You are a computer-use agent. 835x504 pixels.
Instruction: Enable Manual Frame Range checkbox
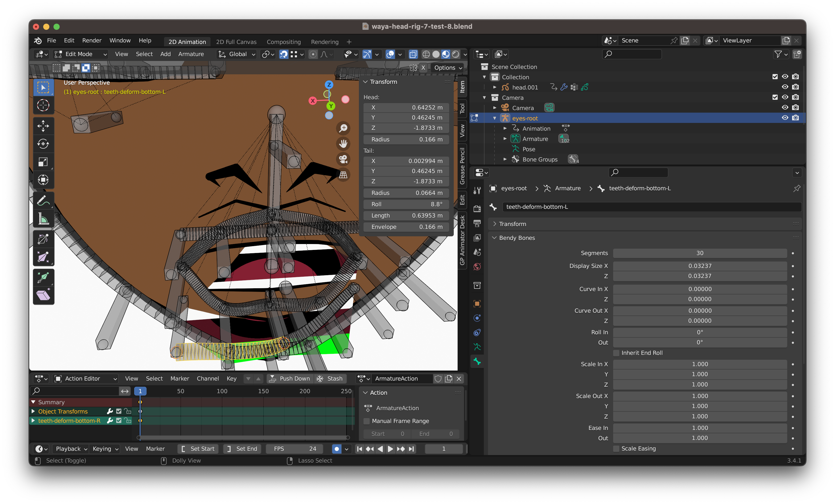coord(367,421)
